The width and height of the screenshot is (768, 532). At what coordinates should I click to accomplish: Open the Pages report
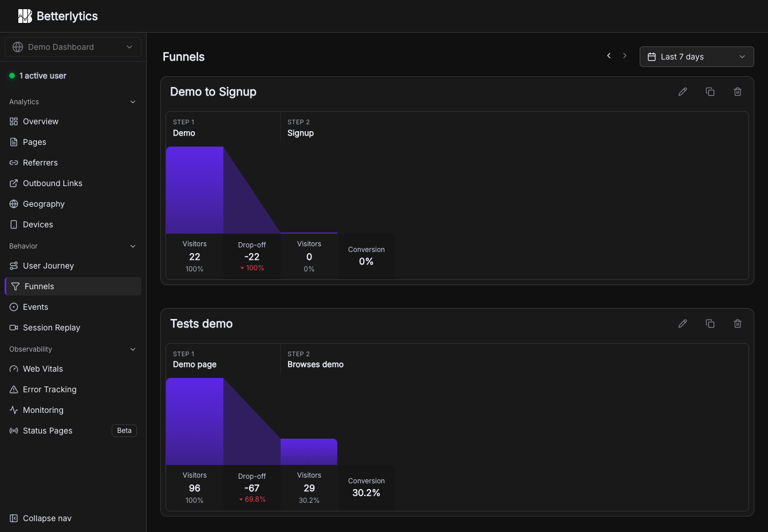pyautogui.click(x=73, y=142)
